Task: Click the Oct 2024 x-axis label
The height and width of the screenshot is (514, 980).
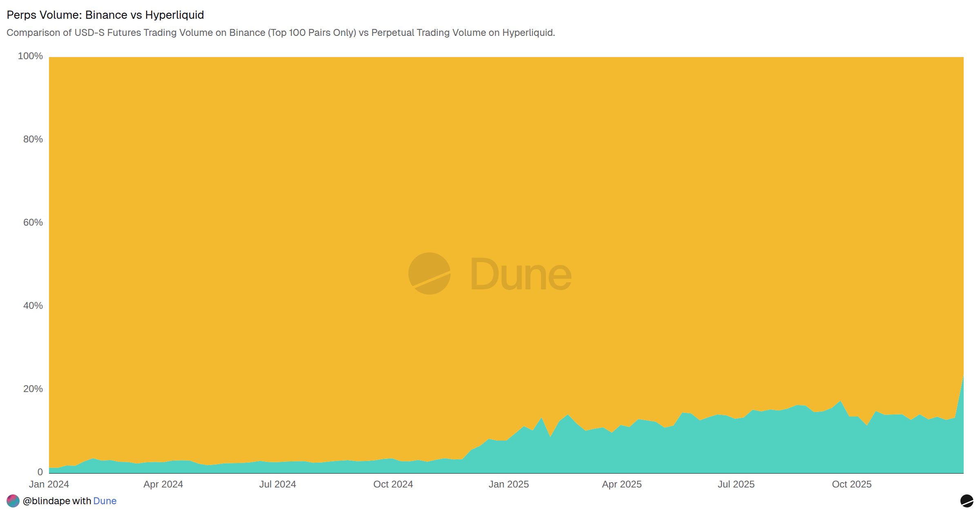Action: coord(393,484)
